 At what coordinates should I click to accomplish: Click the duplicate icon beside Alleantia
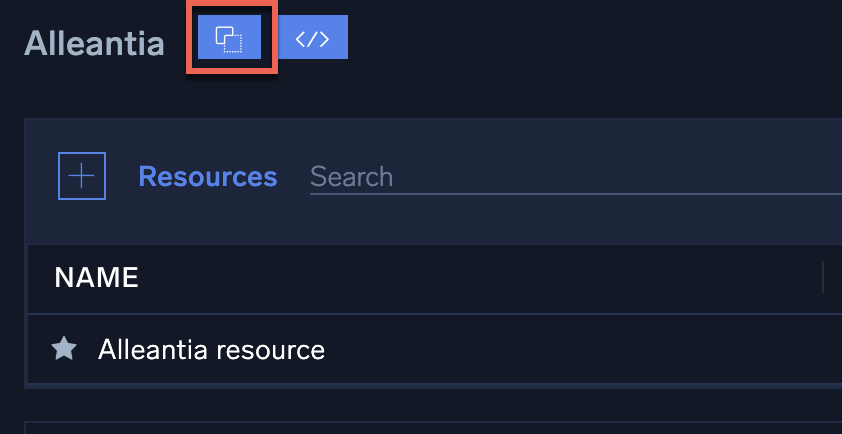point(230,40)
